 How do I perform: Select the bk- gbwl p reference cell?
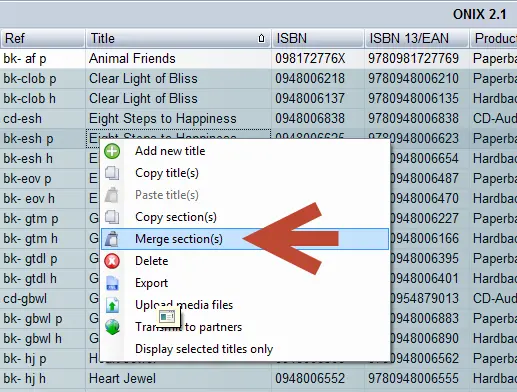43,319
